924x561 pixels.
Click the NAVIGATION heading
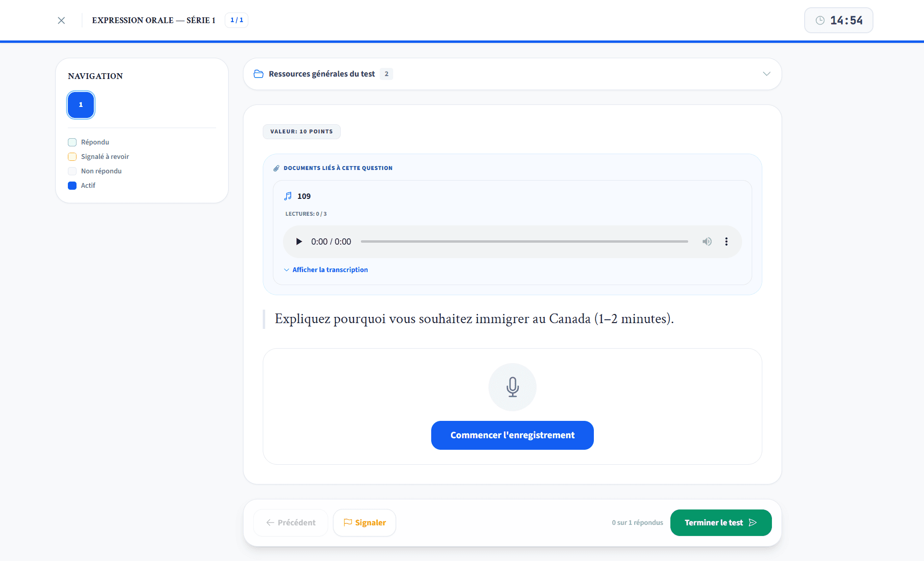click(x=95, y=76)
